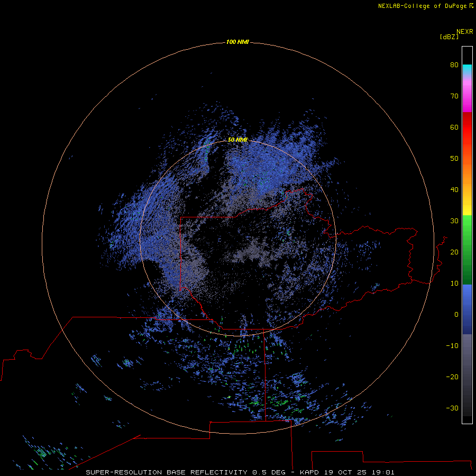The image size is (476, 476).
Task: Click the 60 value on dBZ scale
Action: [454, 127]
